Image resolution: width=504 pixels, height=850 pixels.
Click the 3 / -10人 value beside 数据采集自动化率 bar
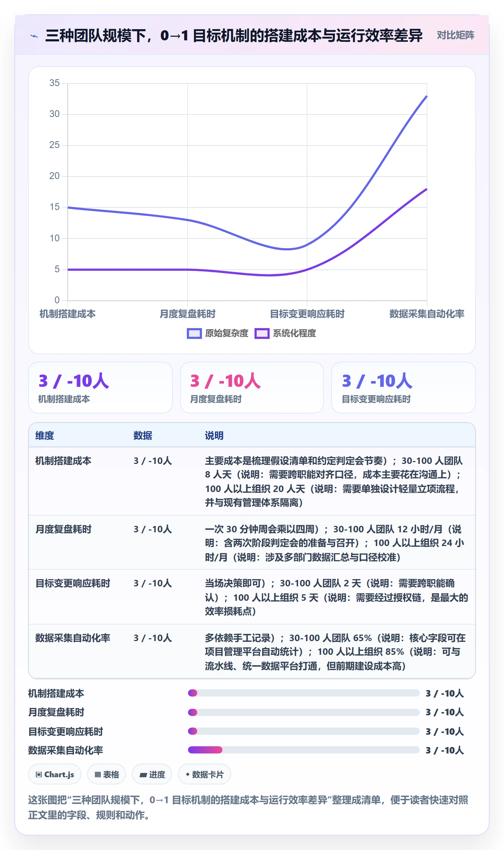[445, 750]
